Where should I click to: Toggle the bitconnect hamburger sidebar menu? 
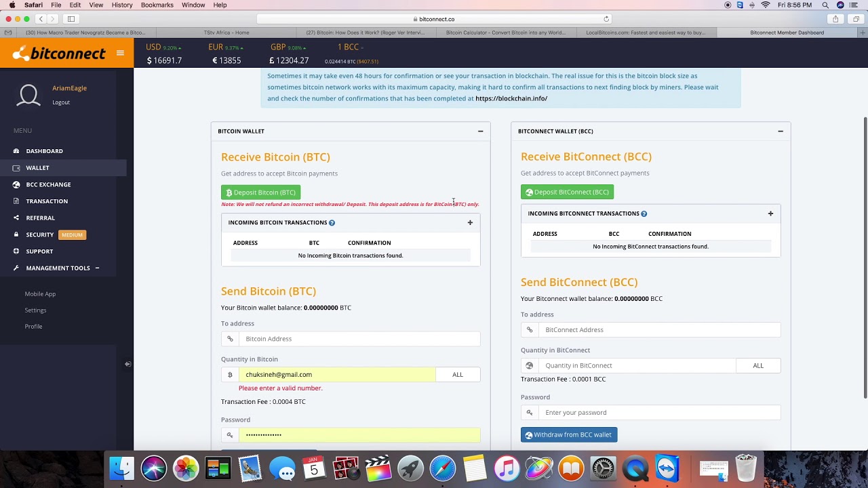120,53
